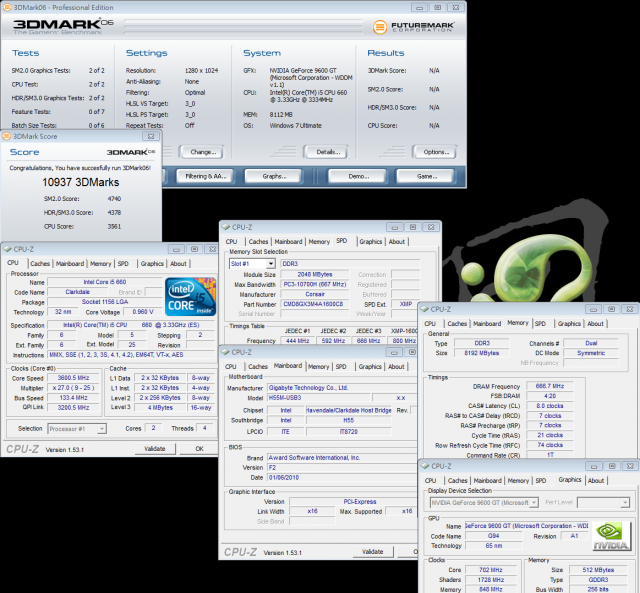The image size is (640, 593).
Task: Click the Southbridge H55 value
Action: tap(349, 420)
